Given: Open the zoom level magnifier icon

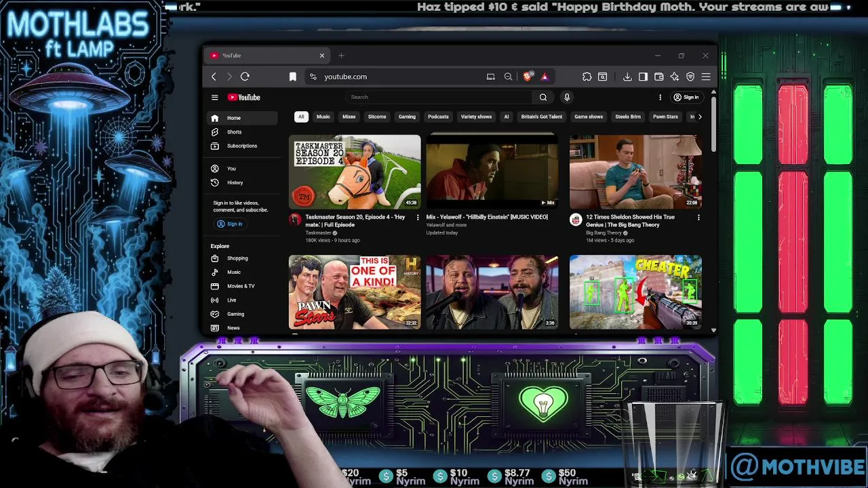Looking at the screenshot, I should (508, 77).
